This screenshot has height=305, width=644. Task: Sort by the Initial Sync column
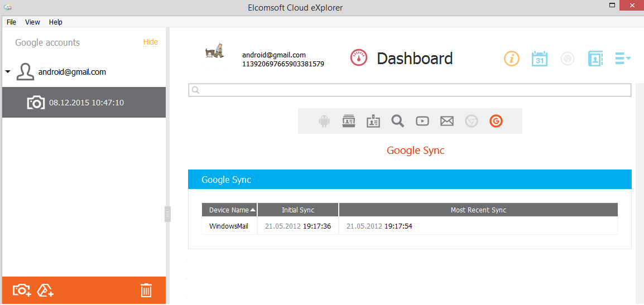pyautogui.click(x=298, y=210)
